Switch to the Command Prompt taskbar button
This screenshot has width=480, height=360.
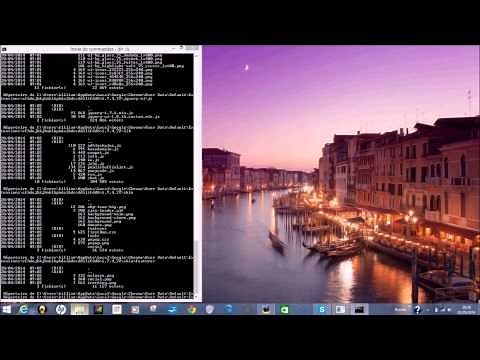(359, 309)
